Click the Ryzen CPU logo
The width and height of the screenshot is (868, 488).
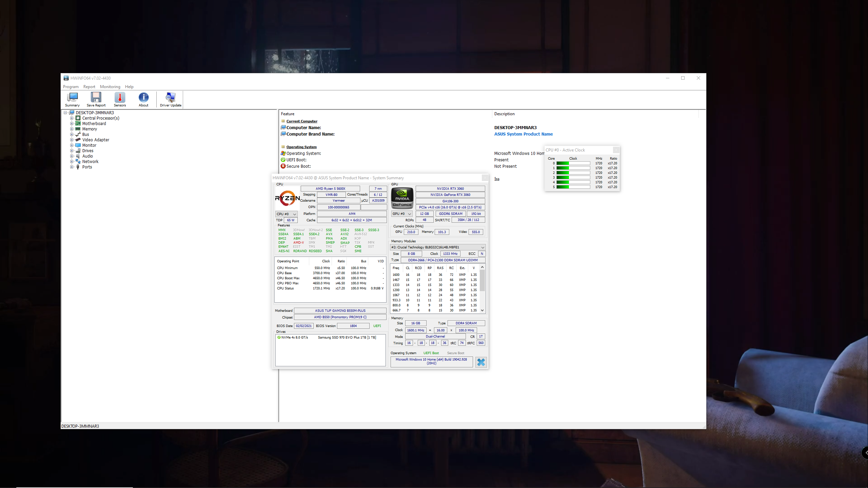click(x=287, y=198)
